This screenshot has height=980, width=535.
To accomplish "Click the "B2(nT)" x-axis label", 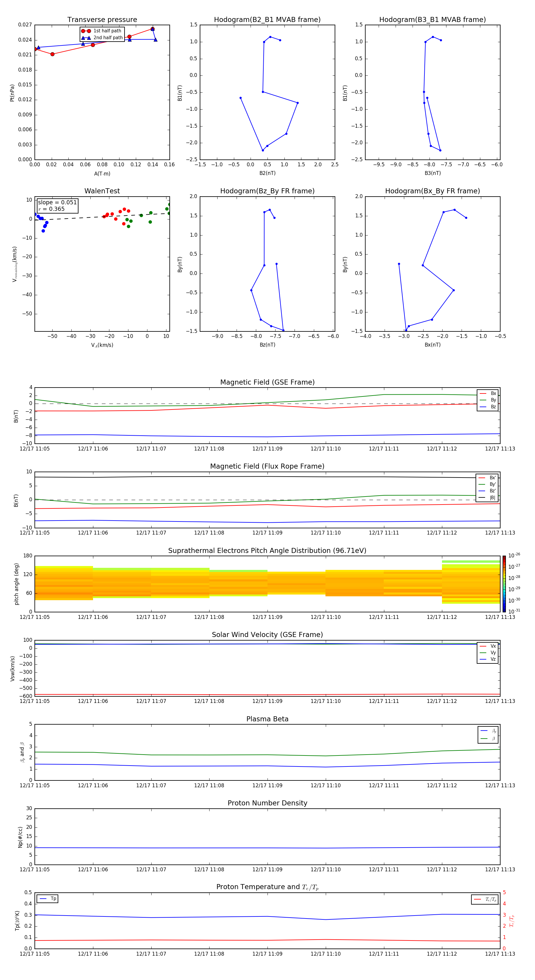I will pos(267,173).
